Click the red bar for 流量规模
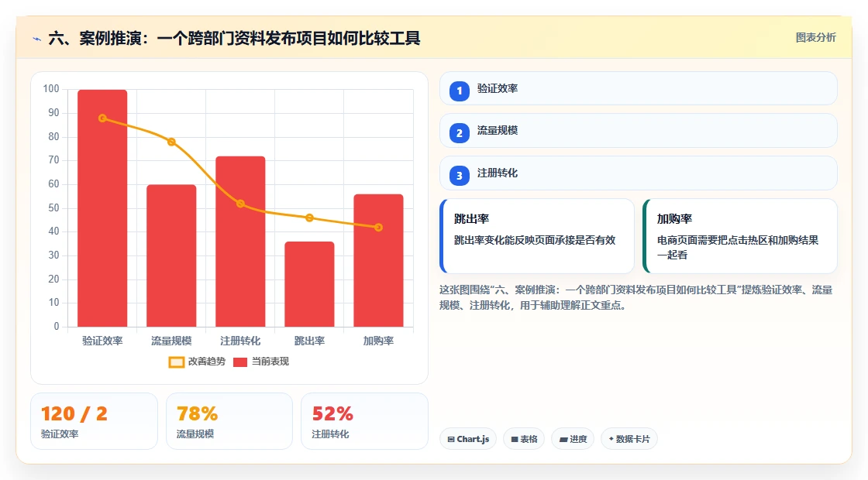 (171, 255)
